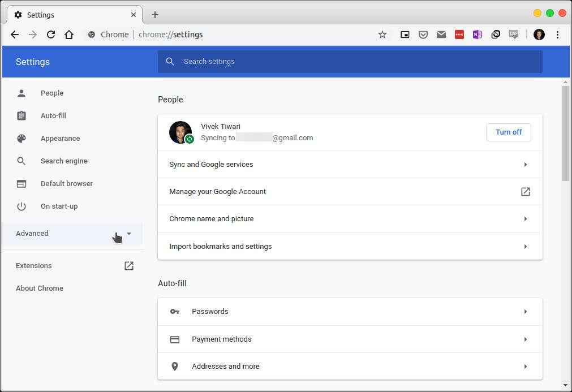The width and height of the screenshot is (572, 392).
Task: Open the profile avatar in the toolbar
Action: point(539,35)
